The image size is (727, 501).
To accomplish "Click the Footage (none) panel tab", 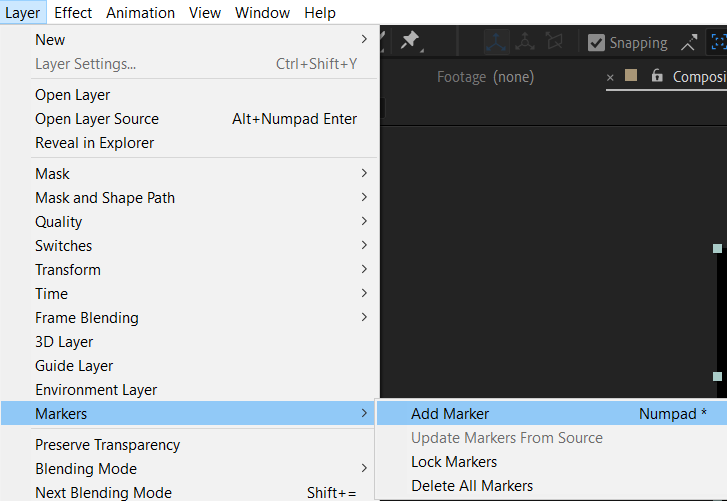I will [x=485, y=76].
